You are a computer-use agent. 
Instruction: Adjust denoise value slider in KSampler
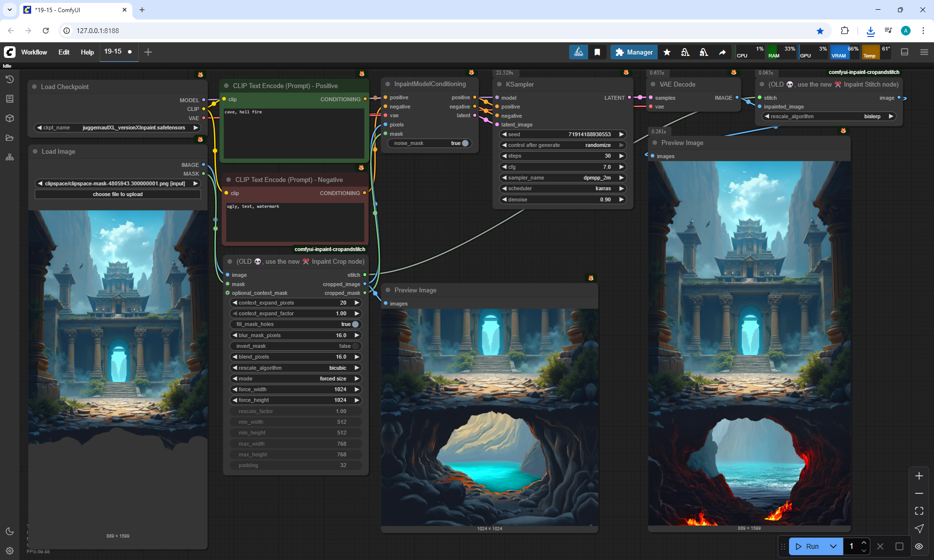pyautogui.click(x=562, y=199)
